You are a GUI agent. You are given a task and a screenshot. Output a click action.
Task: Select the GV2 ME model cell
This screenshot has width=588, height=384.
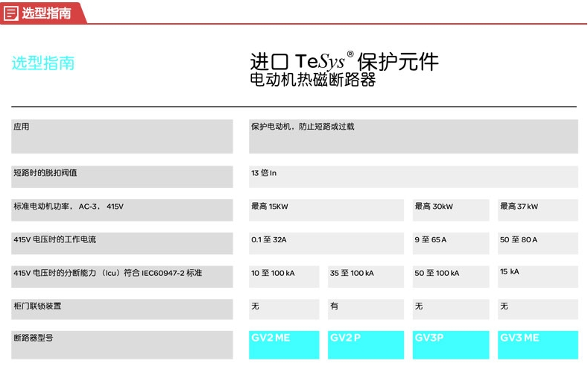(x=284, y=344)
